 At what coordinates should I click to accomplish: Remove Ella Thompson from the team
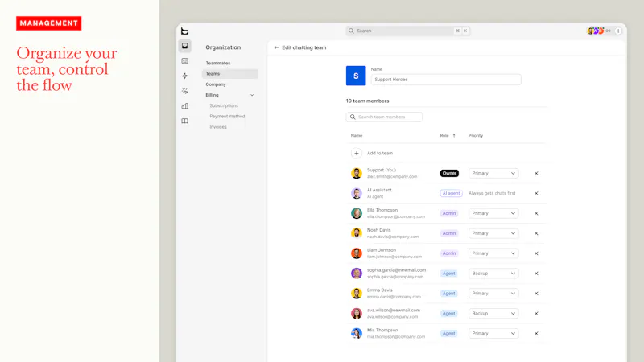pyautogui.click(x=536, y=213)
